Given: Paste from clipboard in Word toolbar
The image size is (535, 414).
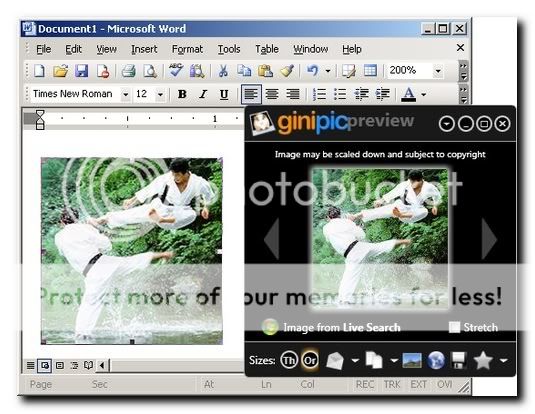Looking at the screenshot, I should click(265, 71).
